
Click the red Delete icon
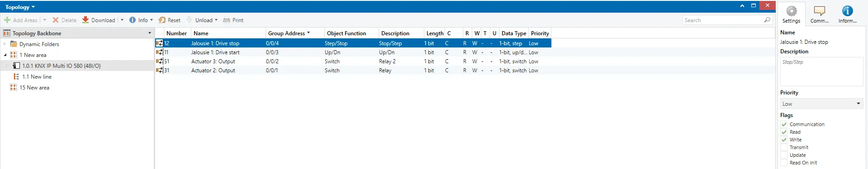click(56, 20)
